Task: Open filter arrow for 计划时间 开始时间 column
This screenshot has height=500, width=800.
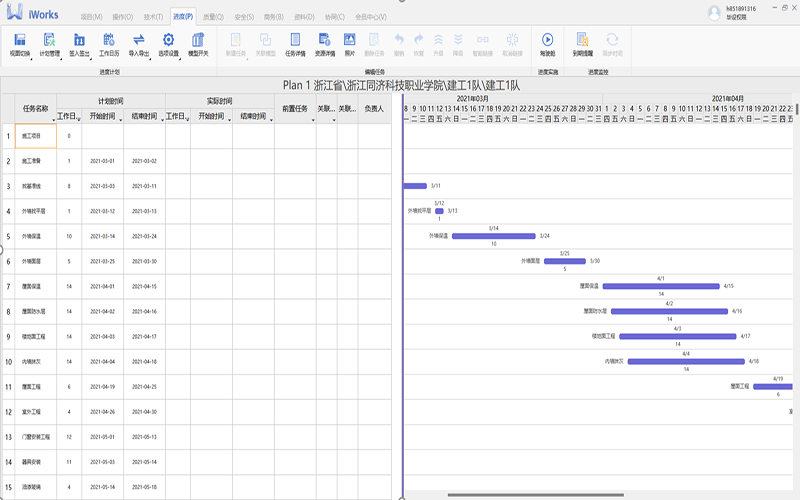Action: click(x=120, y=120)
